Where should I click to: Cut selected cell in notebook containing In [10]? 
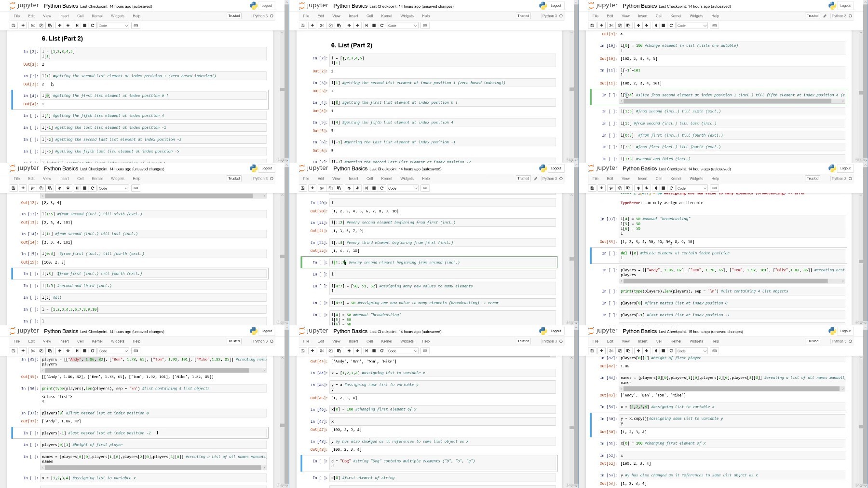[x=611, y=25]
